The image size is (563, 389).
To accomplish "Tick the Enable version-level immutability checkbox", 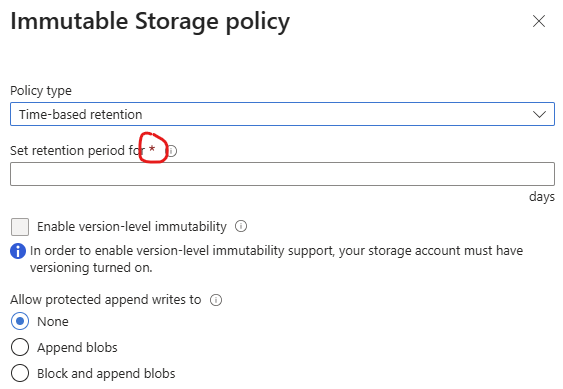I will click(x=20, y=227).
